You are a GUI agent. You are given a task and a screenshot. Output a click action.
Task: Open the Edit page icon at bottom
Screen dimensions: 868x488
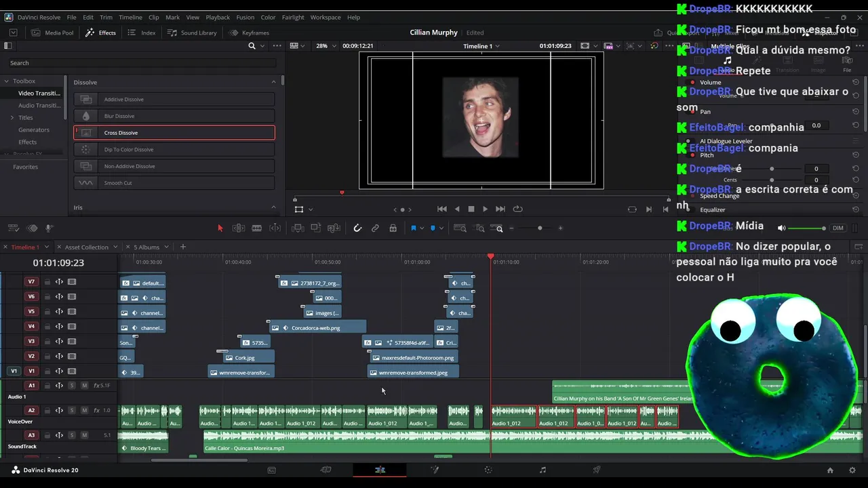pyautogui.click(x=380, y=470)
